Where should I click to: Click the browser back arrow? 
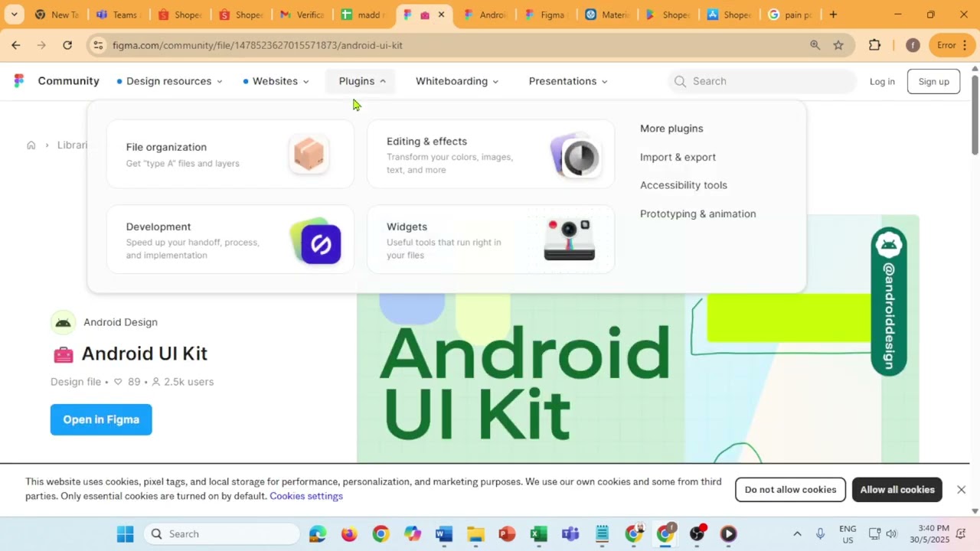[x=16, y=45]
